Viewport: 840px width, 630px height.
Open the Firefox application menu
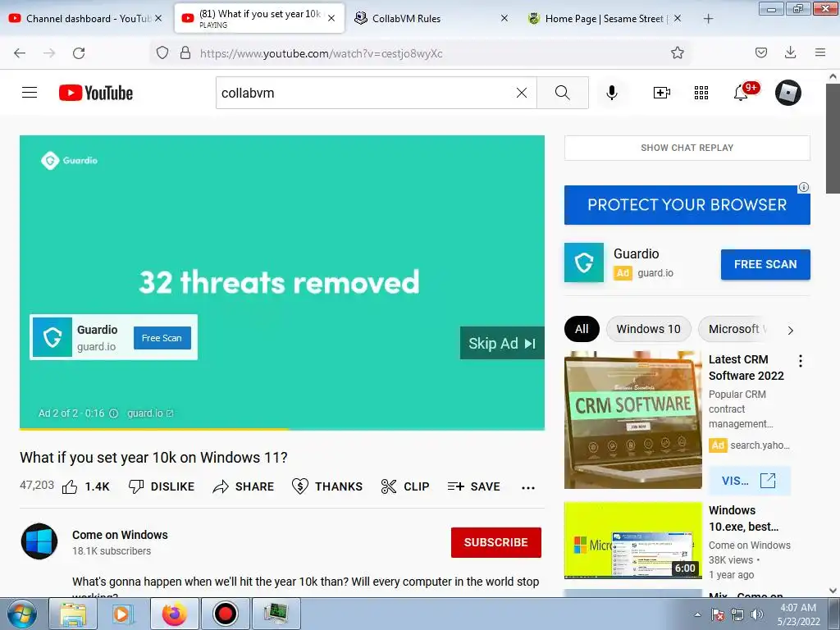(x=819, y=52)
